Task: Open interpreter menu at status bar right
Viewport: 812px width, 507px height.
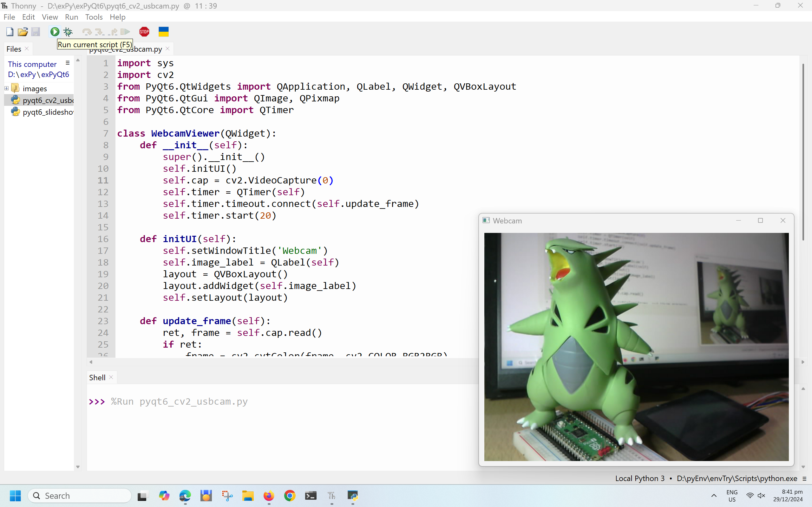Action: [x=804, y=478]
